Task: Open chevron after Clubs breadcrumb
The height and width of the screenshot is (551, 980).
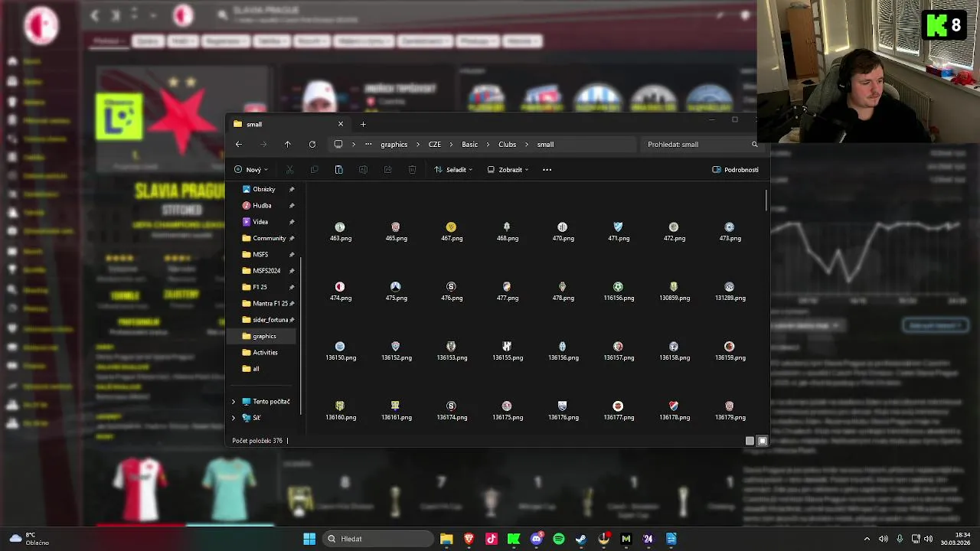Action: coord(526,144)
